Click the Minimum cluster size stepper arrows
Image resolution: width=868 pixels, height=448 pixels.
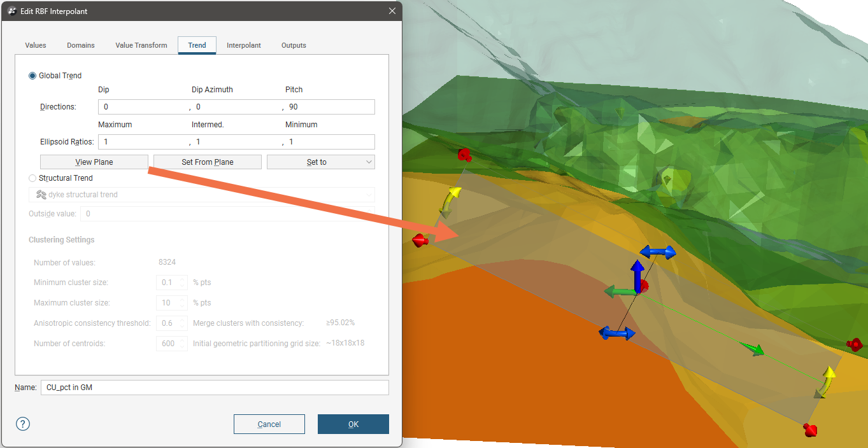click(183, 283)
